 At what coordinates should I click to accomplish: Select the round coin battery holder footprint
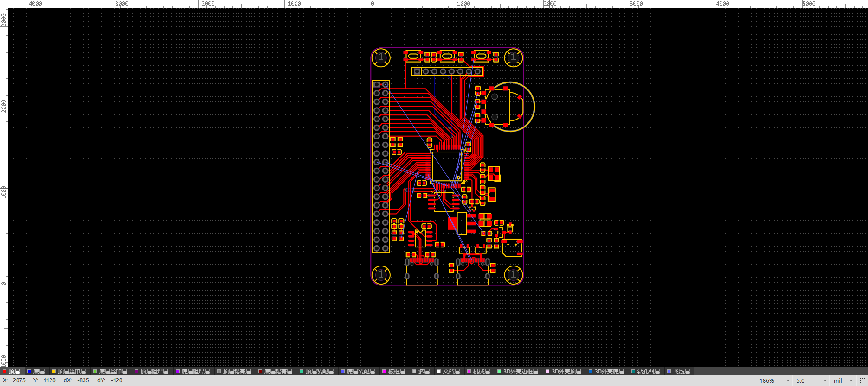509,107
